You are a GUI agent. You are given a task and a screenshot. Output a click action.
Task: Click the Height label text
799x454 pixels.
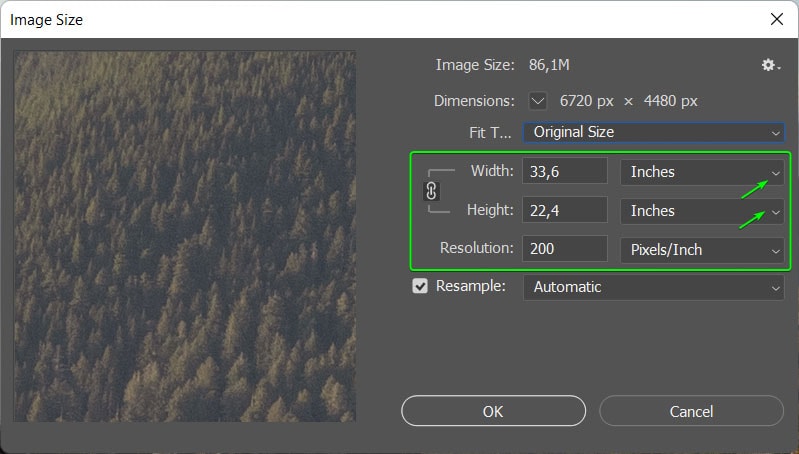coord(490,210)
